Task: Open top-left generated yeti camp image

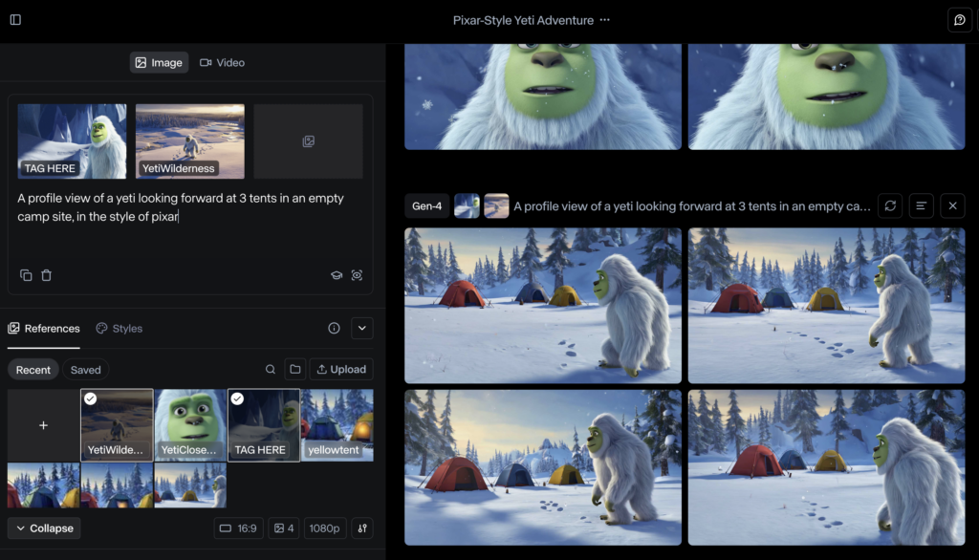Action: tap(543, 305)
